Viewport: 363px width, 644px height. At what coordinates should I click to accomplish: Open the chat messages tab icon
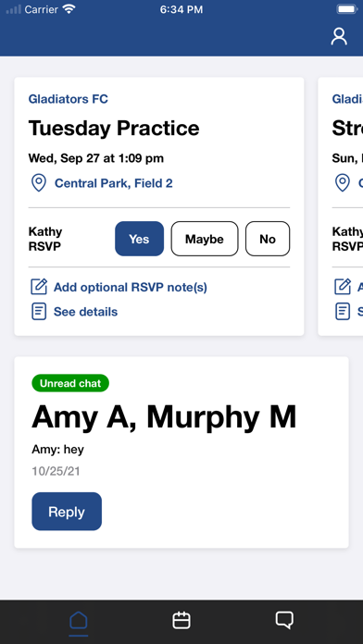[284, 620]
